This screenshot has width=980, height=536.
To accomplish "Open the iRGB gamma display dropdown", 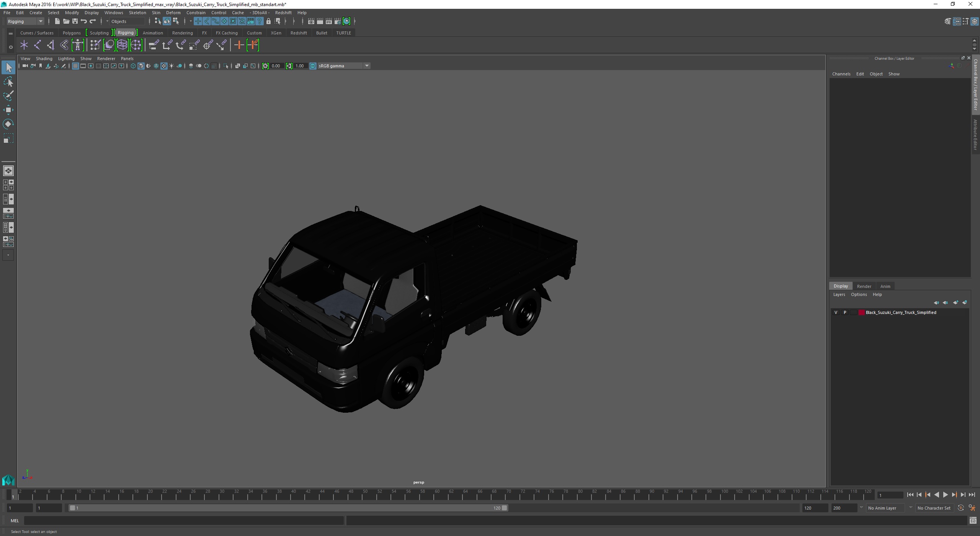I will tap(367, 65).
